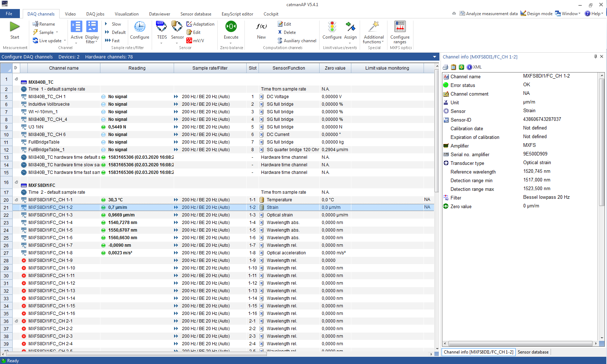The height and width of the screenshot is (364, 607).
Task: Create a New computation channel
Action: tap(261, 27)
